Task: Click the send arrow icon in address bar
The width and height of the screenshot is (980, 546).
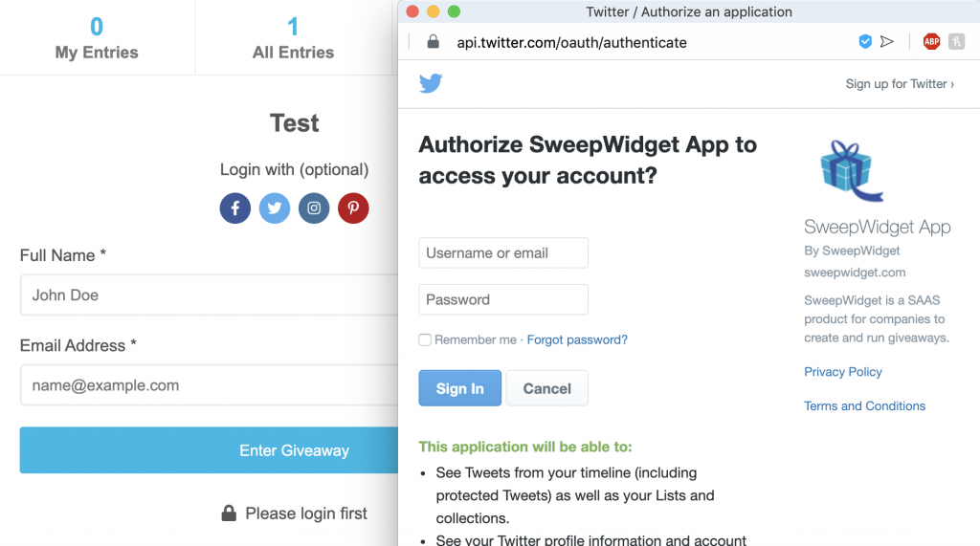Action: point(887,42)
